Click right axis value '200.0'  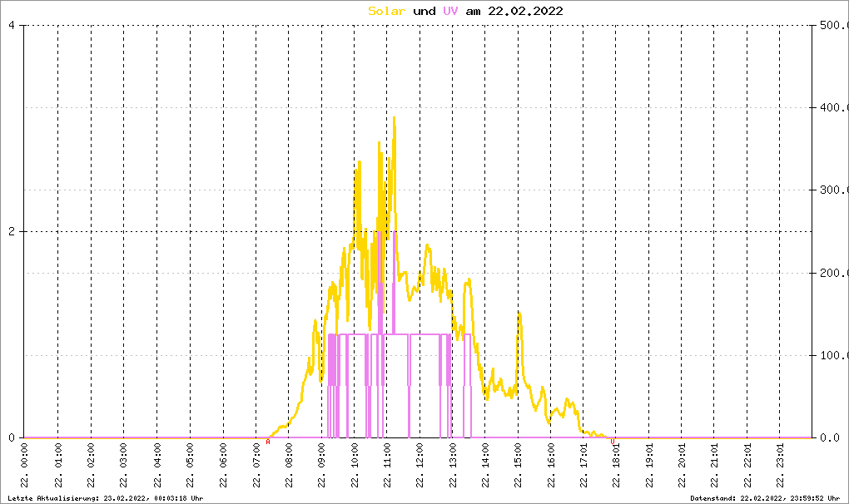[834, 273]
